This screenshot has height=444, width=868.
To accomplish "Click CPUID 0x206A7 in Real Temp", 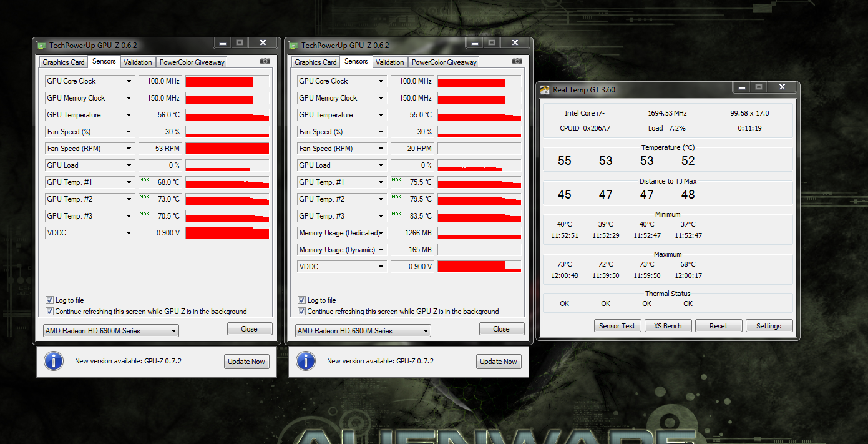I will (x=585, y=128).
